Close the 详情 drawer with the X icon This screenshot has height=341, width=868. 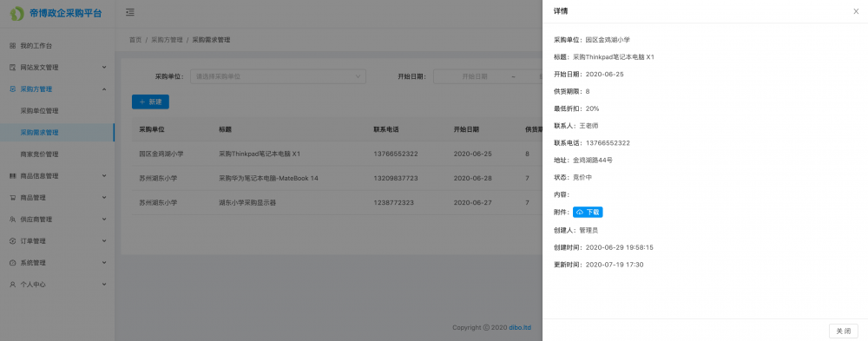tap(856, 11)
